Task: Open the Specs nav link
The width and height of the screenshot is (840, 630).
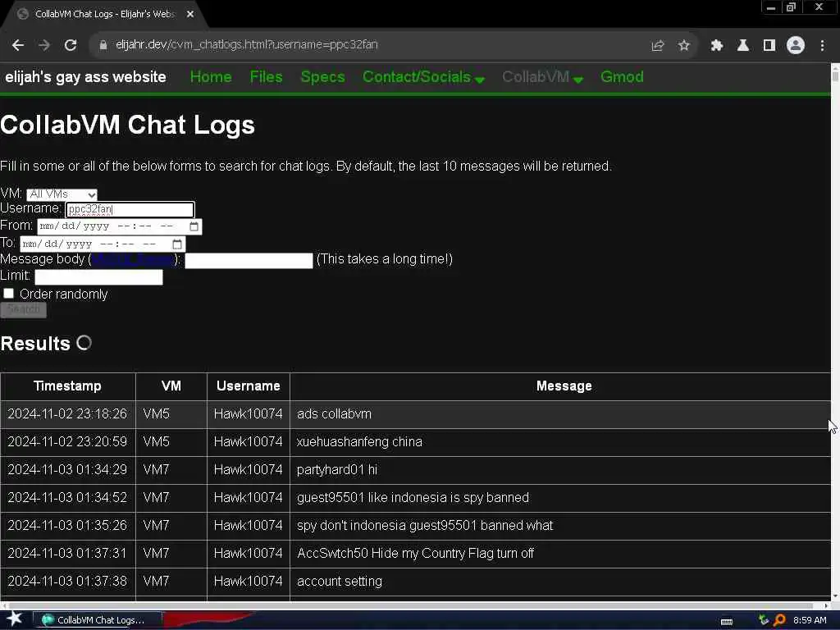Action: tap(322, 77)
